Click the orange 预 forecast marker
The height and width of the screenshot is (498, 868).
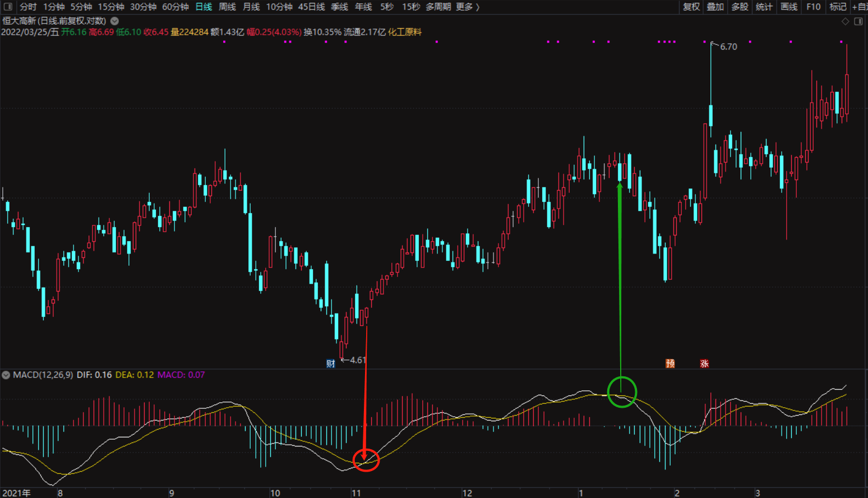click(670, 363)
